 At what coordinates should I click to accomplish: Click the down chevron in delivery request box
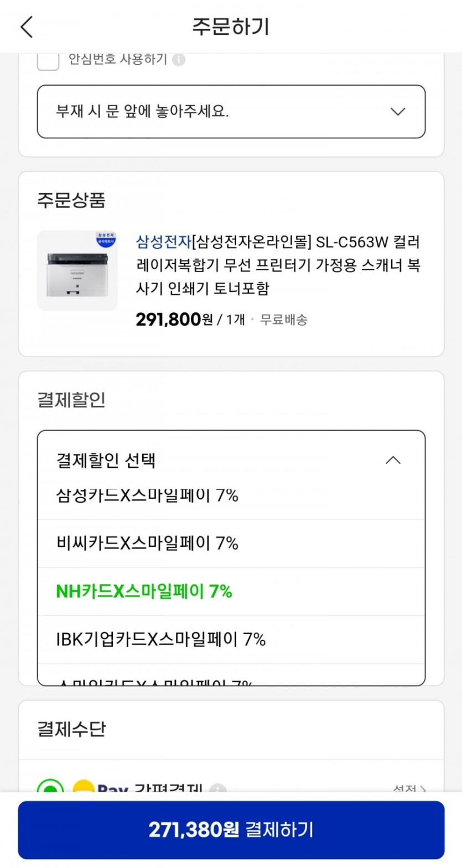[x=398, y=112]
